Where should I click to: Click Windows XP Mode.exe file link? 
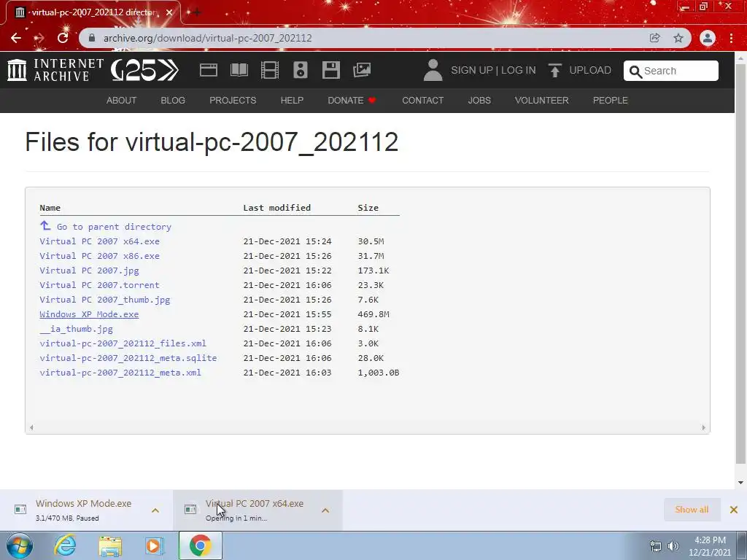pyautogui.click(x=89, y=314)
